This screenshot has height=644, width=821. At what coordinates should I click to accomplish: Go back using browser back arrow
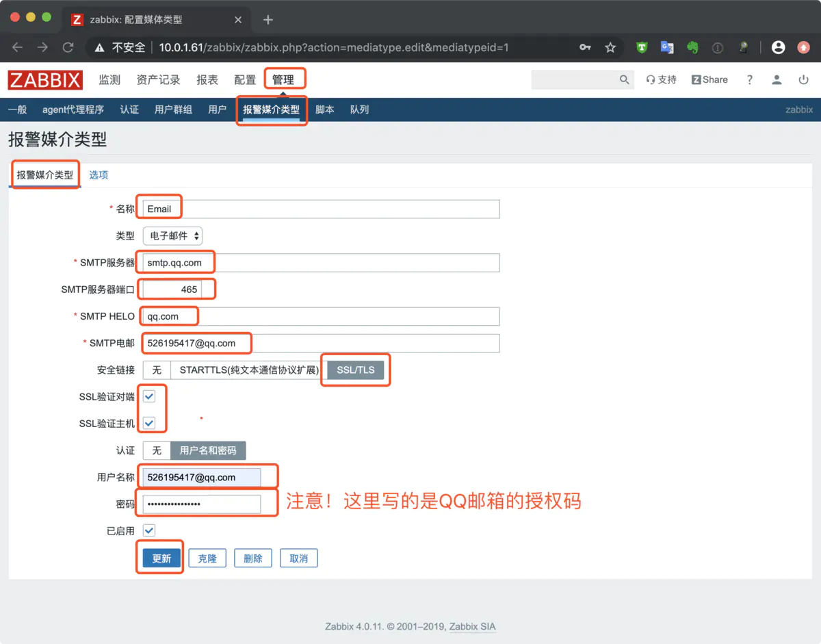coord(18,47)
